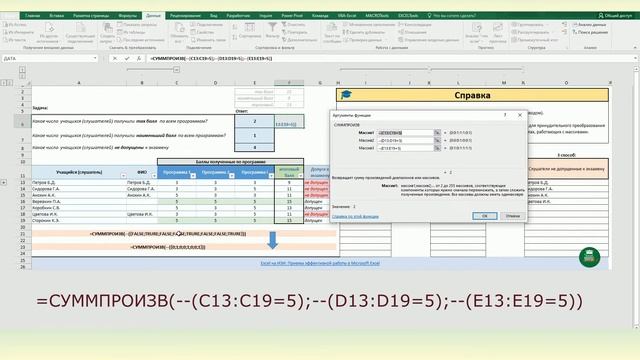Click collapse-dialog button next to Массив3
The height and width of the screenshot is (360, 640).
(x=437, y=148)
